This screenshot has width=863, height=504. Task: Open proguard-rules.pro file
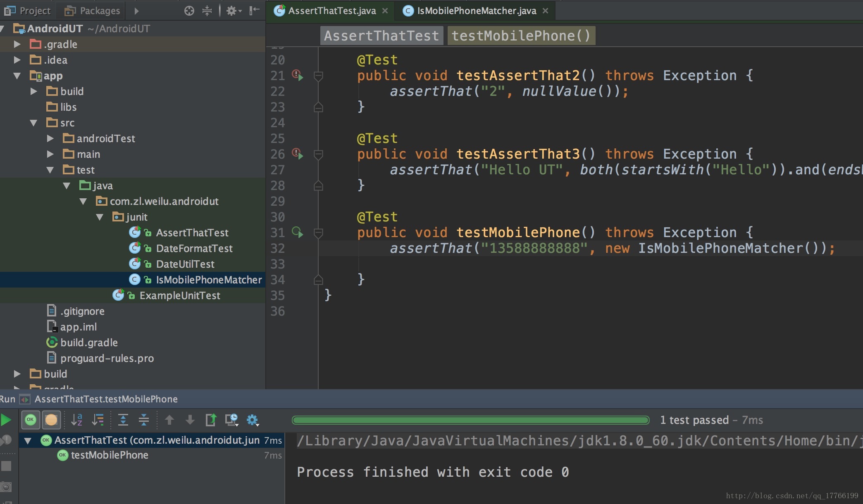pos(107,358)
